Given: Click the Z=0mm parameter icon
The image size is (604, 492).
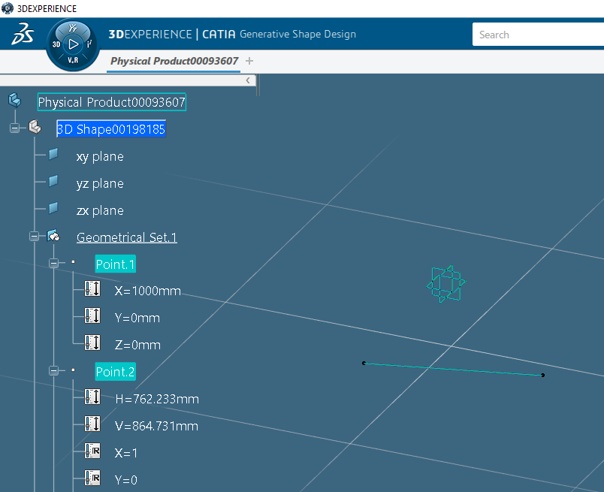Looking at the screenshot, I should point(92,343).
